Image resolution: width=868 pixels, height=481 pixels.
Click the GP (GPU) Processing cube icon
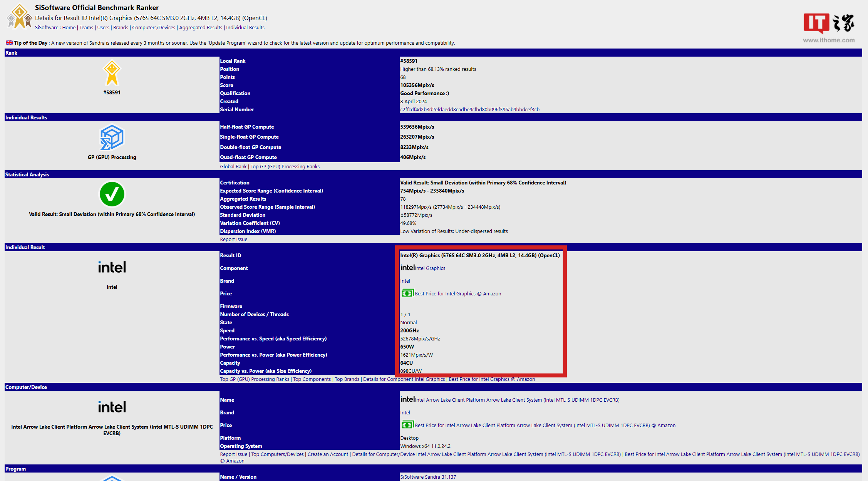[112, 137]
